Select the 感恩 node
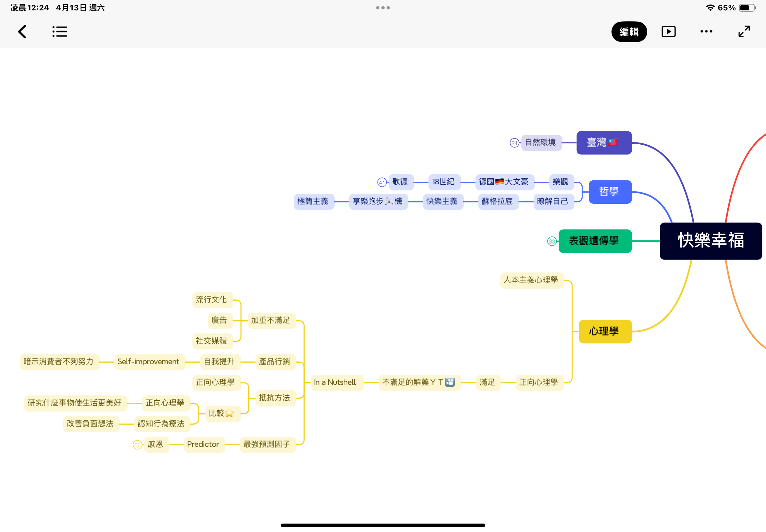 pos(156,445)
